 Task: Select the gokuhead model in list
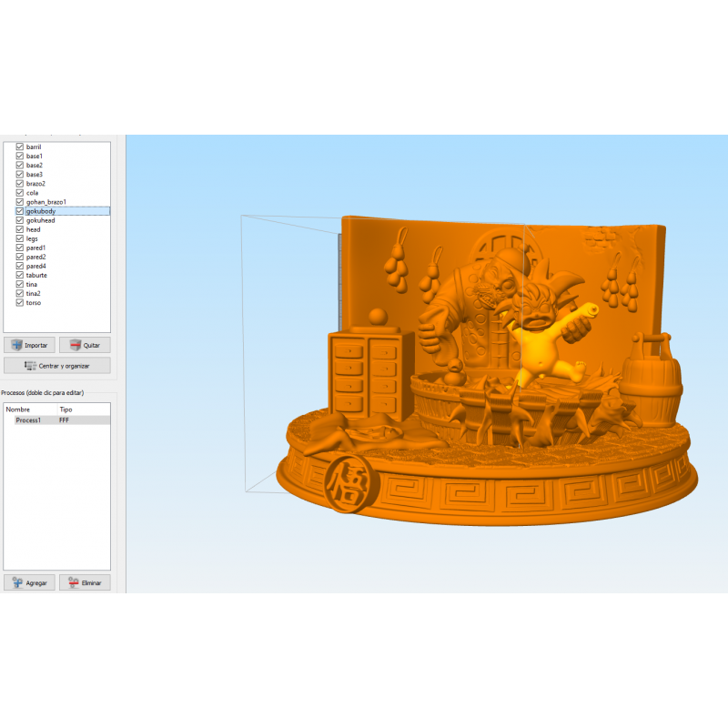point(41,220)
